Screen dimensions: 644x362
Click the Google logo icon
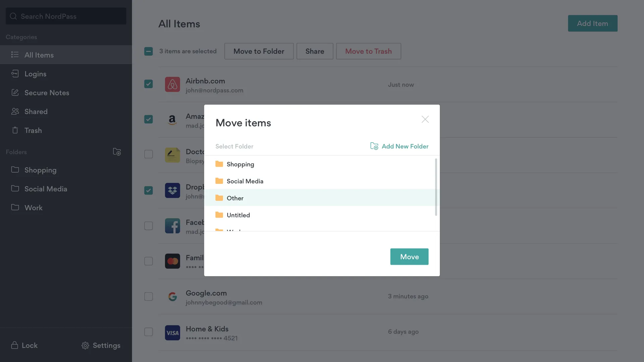pos(172,297)
